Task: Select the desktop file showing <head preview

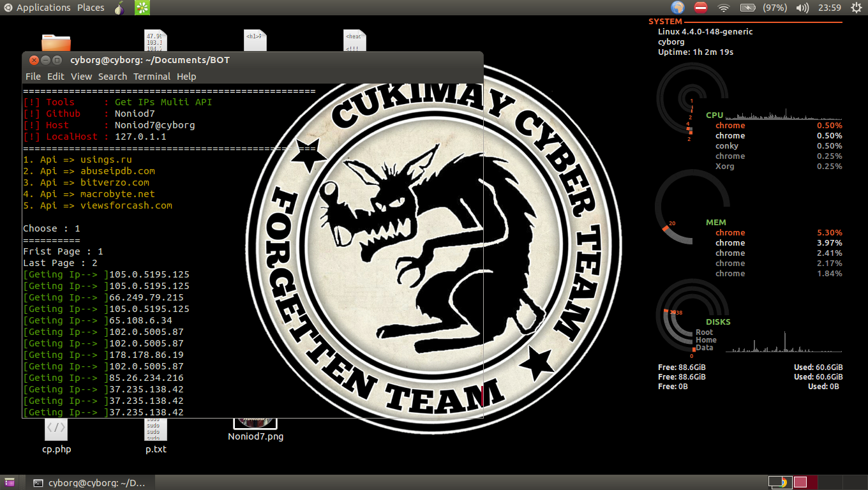Action: (354, 40)
